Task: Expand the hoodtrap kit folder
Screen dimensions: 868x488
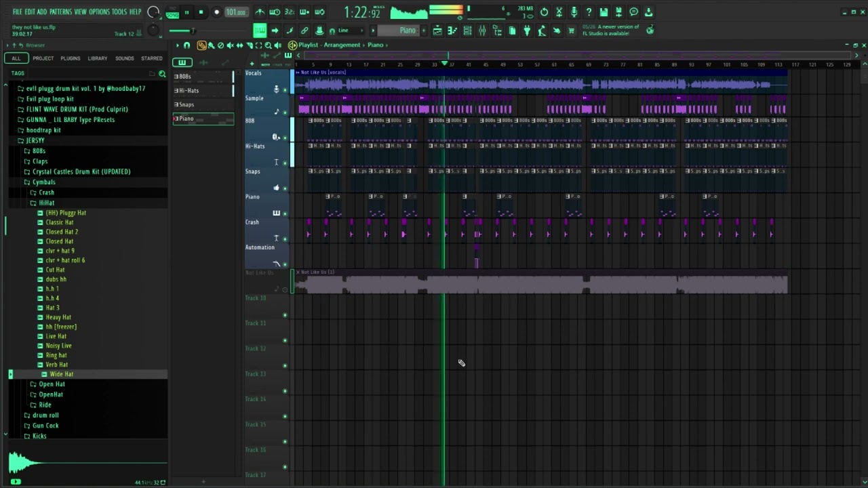Action: pyautogui.click(x=39, y=130)
